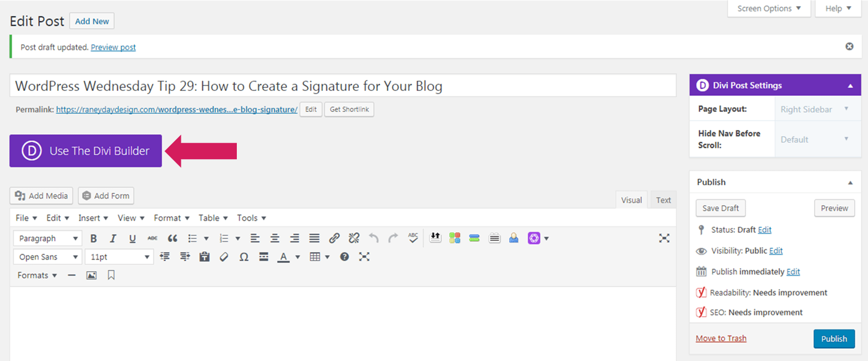This screenshot has height=361, width=868.
Task: Click the Preview button in the Publish box
Action: pyautogui.click(x=834, y=208)
